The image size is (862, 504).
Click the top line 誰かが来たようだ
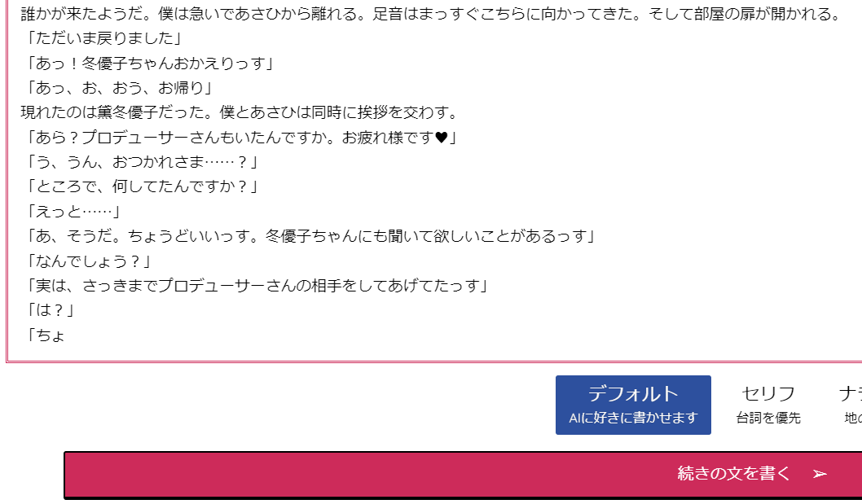(x=432, y=14)
